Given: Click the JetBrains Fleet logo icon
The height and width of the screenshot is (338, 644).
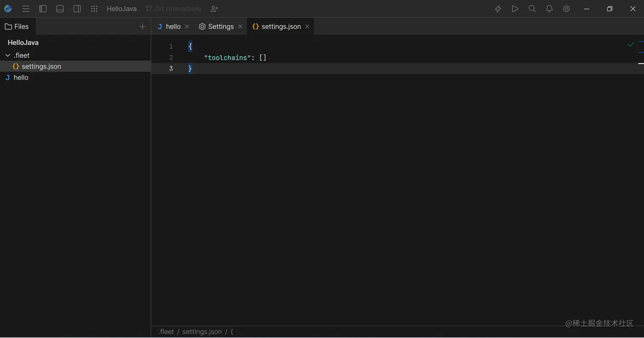Looking at the screenshot, I should pyautogui.click(x=8, y=9).
